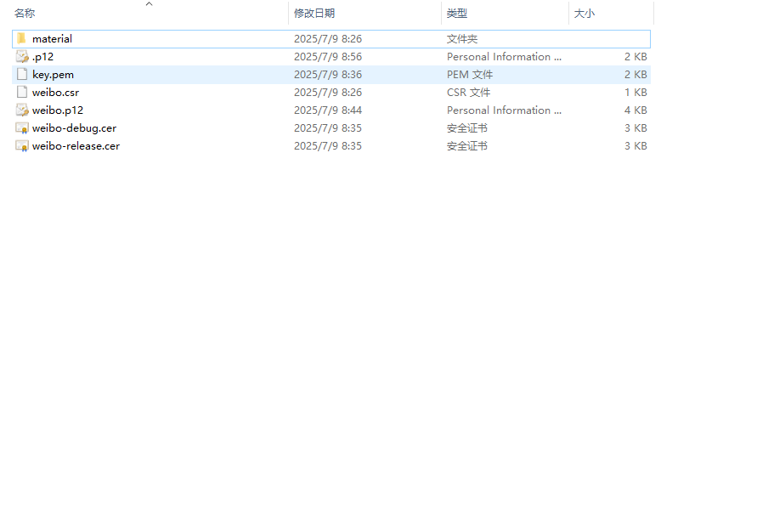Select the key.pem file name
This screenshot has height=532, width=774.
coord(53,75)
